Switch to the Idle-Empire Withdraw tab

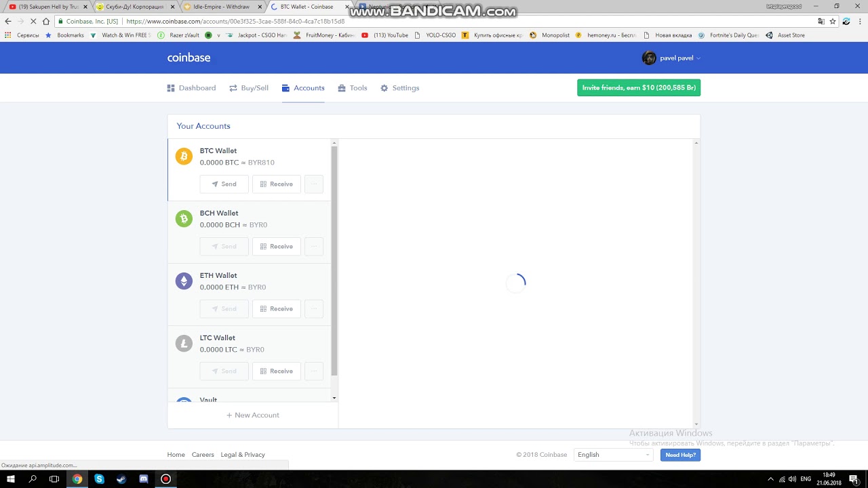222,7
